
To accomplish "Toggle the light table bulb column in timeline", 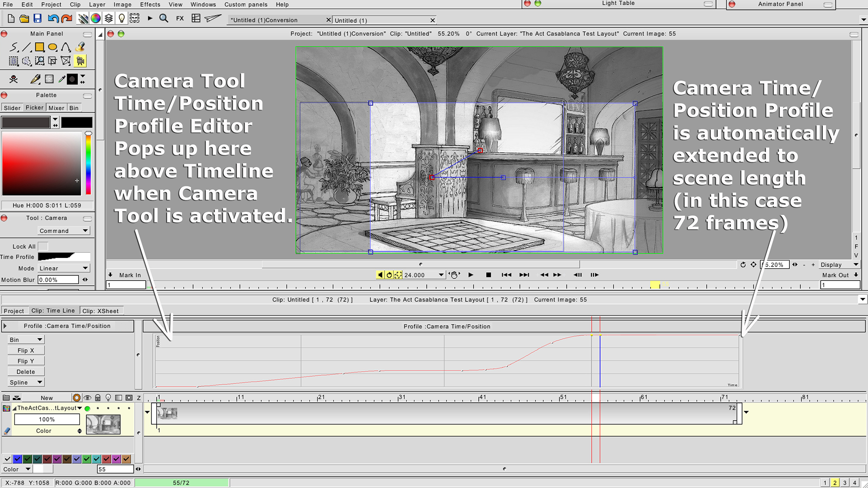I will (x=108, y=398).
